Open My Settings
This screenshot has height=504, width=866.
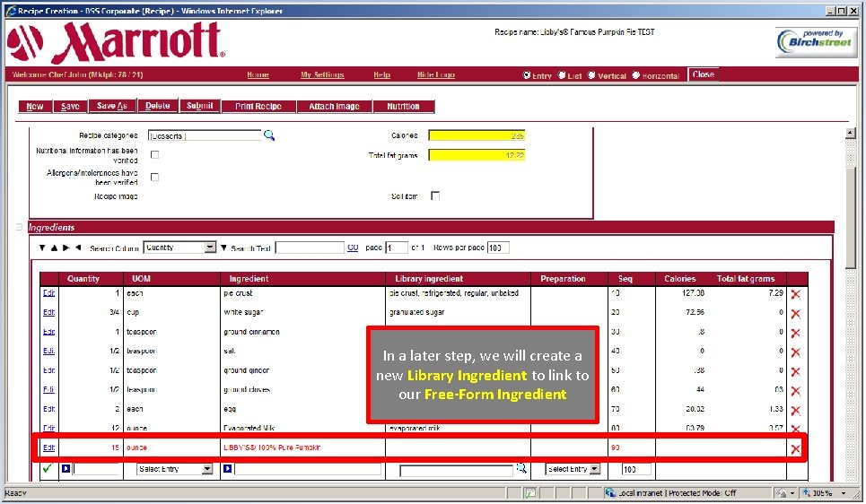322,75
